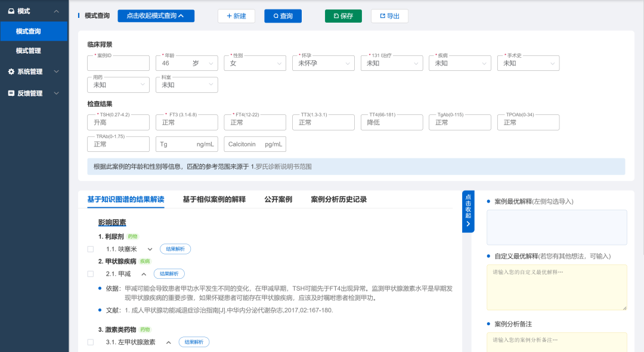Viewport: 644px width, 352px height.
Task: Click the 系统管理 gear icon
Action: coord(11,71)
